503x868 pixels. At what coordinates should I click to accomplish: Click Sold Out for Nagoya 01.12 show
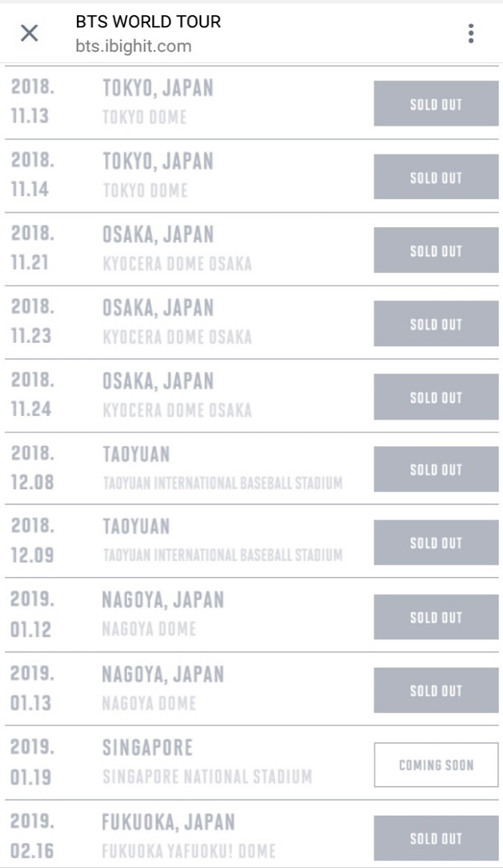[x=435, y=617]
